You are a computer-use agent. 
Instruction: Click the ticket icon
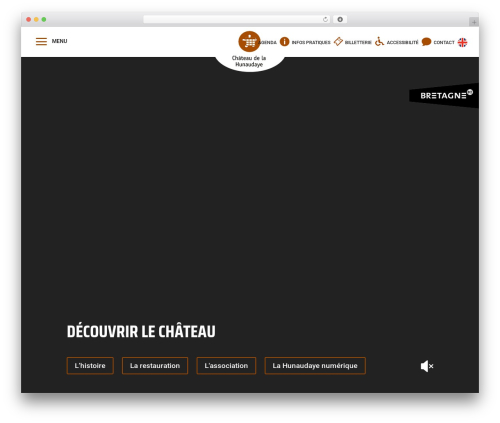[x=338, y=42]
